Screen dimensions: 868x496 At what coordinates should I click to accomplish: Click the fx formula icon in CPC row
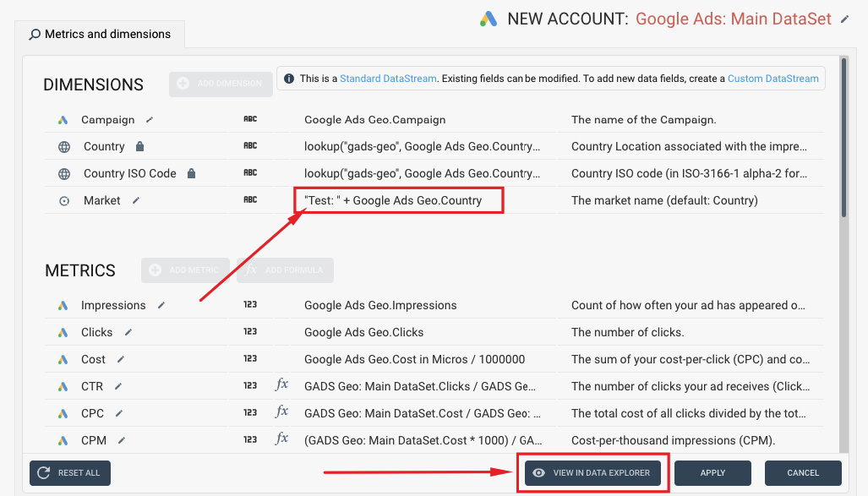[281, 412]
